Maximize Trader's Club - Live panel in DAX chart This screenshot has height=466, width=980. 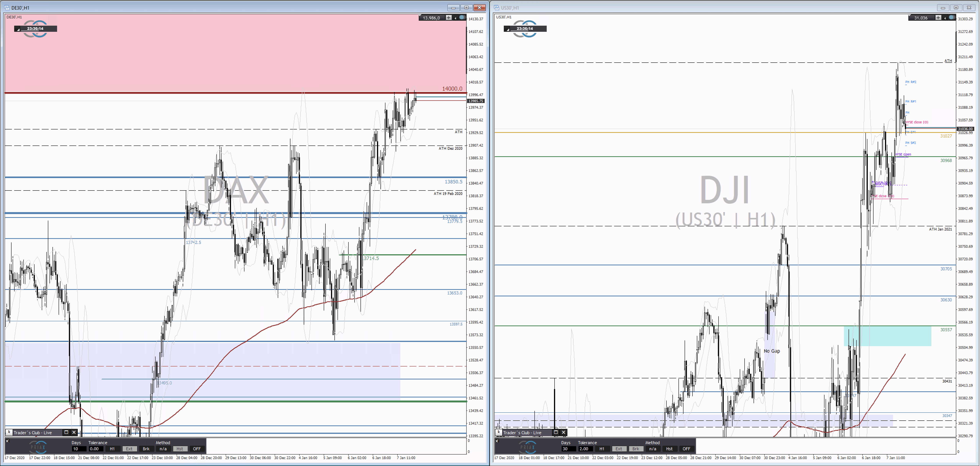[66, 432]
